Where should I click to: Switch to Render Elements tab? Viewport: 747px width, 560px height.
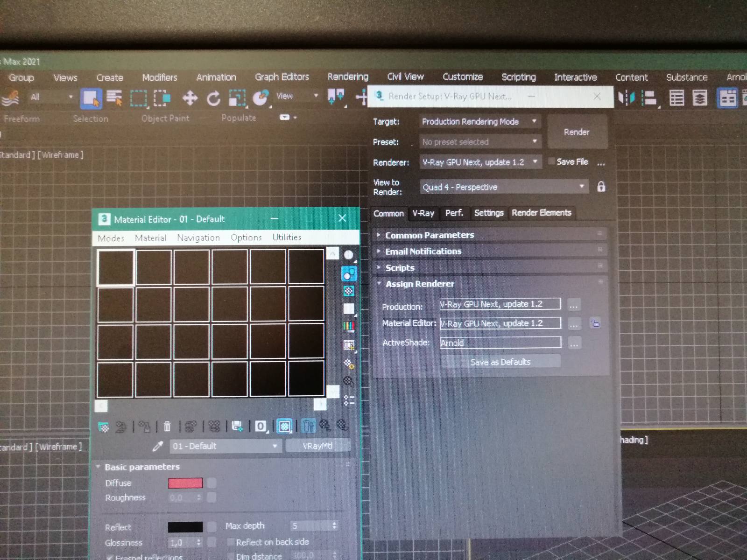541,213
